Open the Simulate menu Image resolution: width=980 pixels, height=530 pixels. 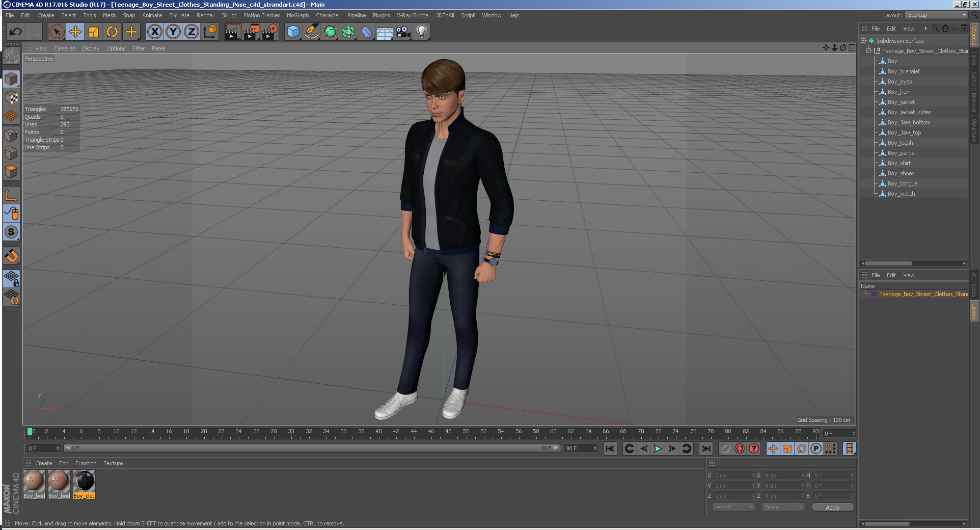179,15
